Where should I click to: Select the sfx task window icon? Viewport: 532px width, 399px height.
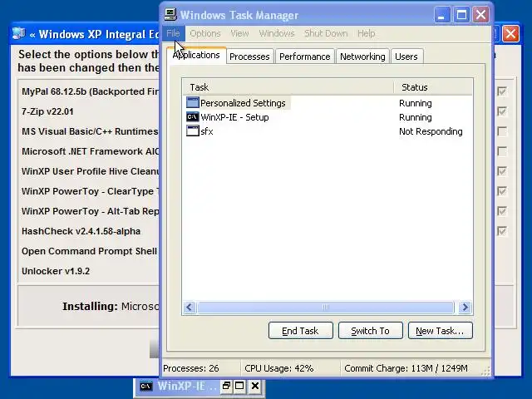pos(192,131)
